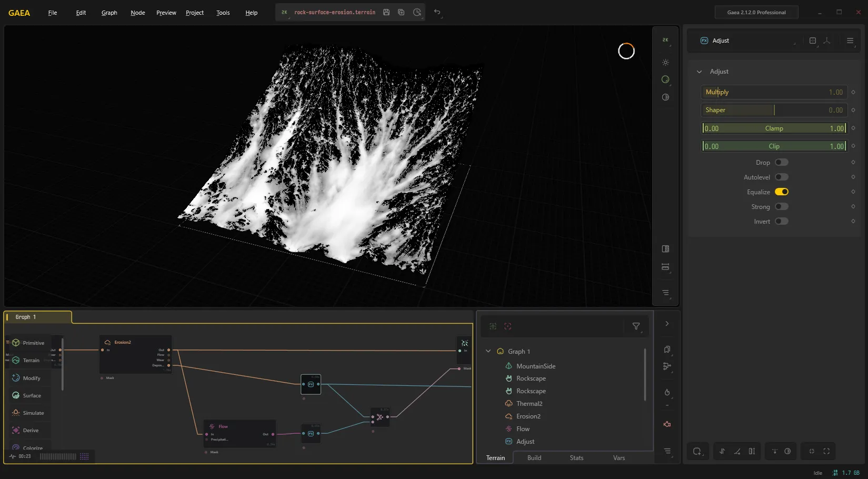The width and height of the screenshot is (868, 479).
Task: Select the Erosion2 node in graph
Action: [136, 354]
